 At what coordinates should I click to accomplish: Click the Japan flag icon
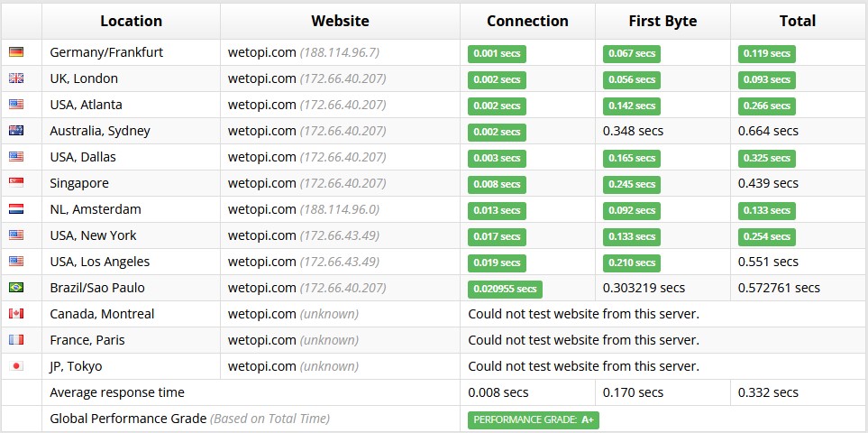coord(16,366)
